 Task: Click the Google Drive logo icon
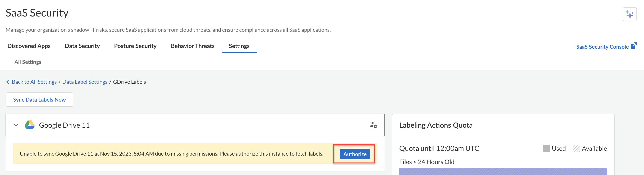(29, 125)
